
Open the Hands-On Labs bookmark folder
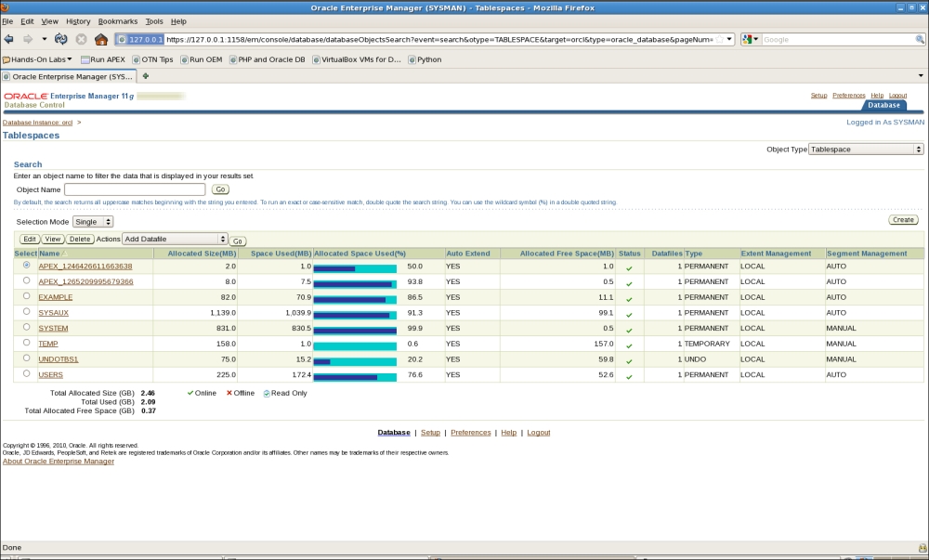(37, 59)
